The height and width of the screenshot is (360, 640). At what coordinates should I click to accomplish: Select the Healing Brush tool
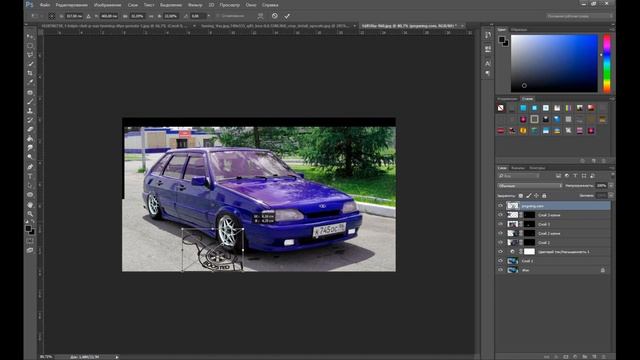coord(30,93)
